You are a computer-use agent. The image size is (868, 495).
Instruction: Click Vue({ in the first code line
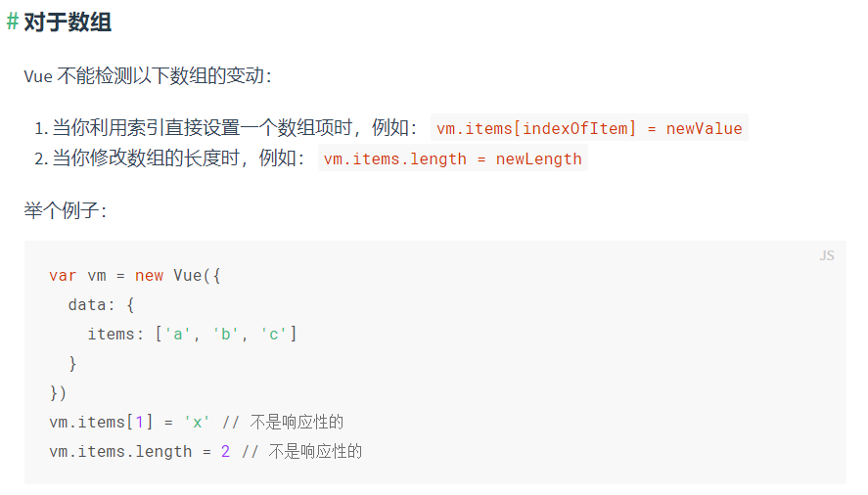(x=197, y=275)
